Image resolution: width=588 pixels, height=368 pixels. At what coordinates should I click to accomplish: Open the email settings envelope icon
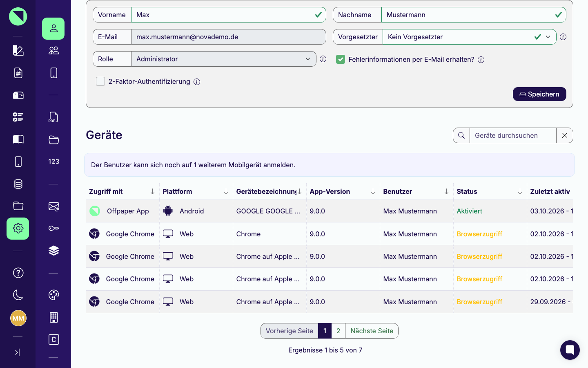click(x=53, y=206)
